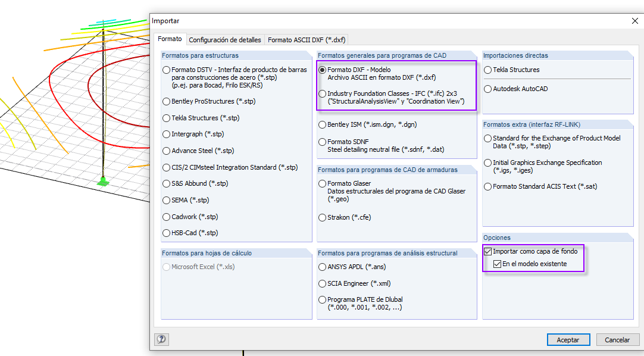The image size is (644, 356).
Task: Toggle Importar como capa de fondo checkbox
Action: click(488, 251)
